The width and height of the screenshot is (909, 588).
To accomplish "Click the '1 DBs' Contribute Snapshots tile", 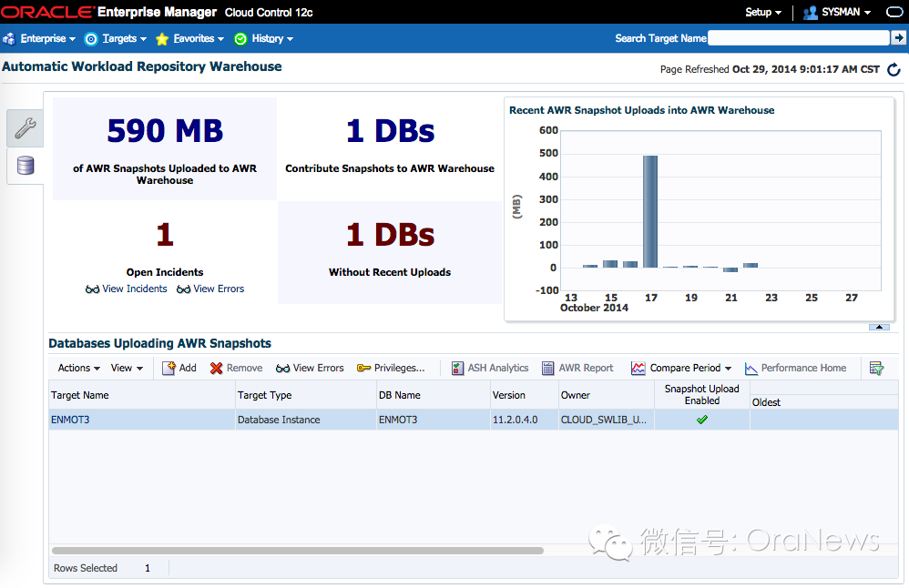I will pyautogui.click(x=390, y=149).
